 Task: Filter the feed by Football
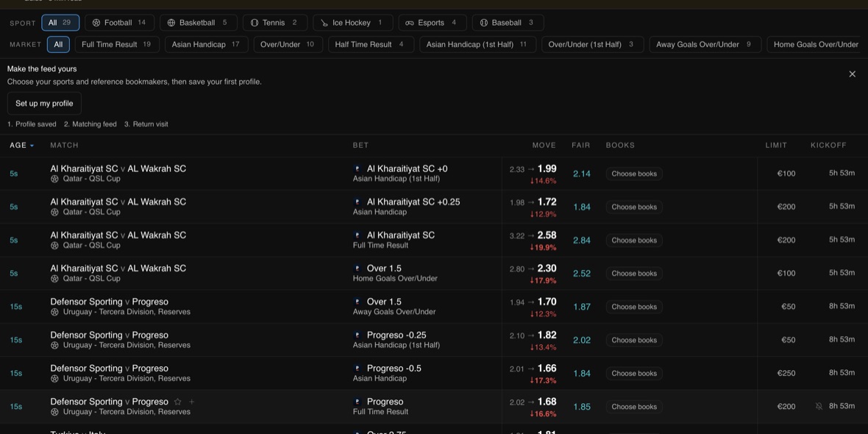click(119, 23)
